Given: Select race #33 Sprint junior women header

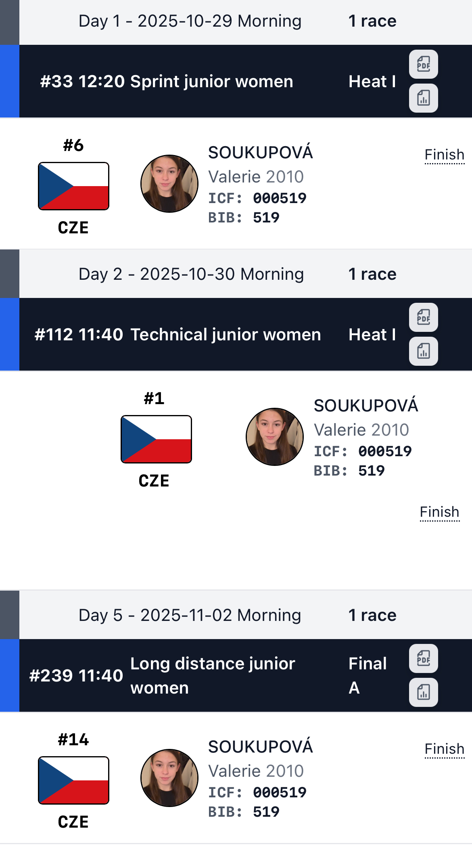Looking at the screenshot, I should (x=166, y=82).
